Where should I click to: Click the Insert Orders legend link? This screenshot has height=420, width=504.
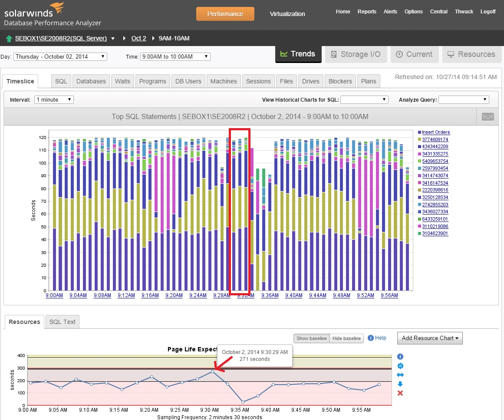[436, 132]
